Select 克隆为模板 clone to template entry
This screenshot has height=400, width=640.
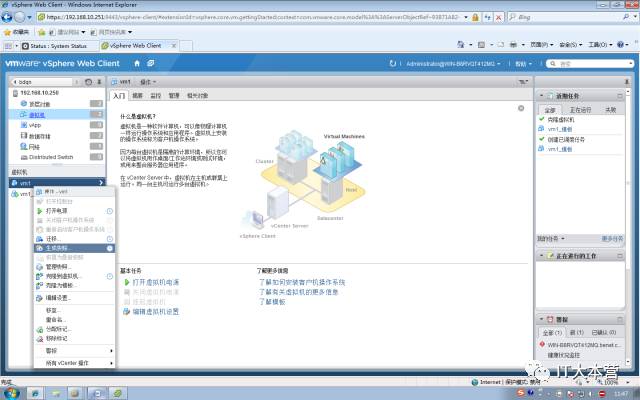click(x=74, y=286)
